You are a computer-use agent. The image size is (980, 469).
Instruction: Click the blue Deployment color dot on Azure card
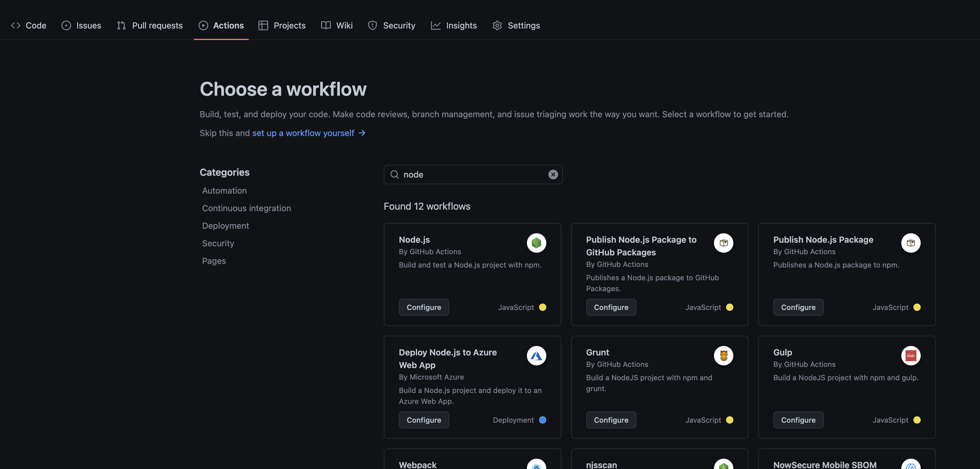542,420
